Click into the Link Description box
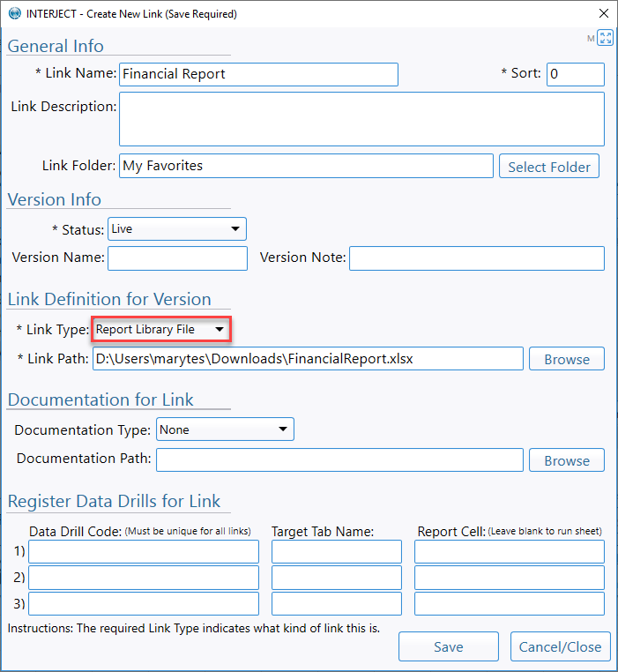The height and width of the screenshot is (672, 618). (x=361, y=119)
